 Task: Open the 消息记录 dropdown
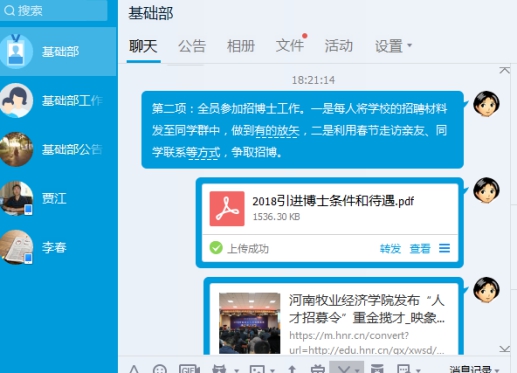pyautogui.click(x=474, y=369)
